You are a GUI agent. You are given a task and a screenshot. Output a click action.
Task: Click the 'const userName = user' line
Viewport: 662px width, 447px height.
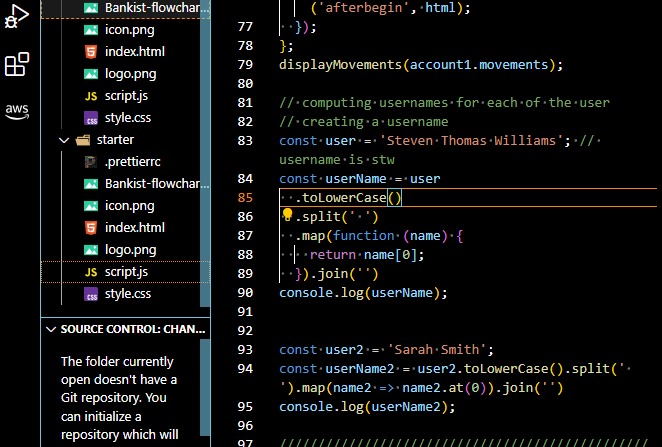pos(359,179)
